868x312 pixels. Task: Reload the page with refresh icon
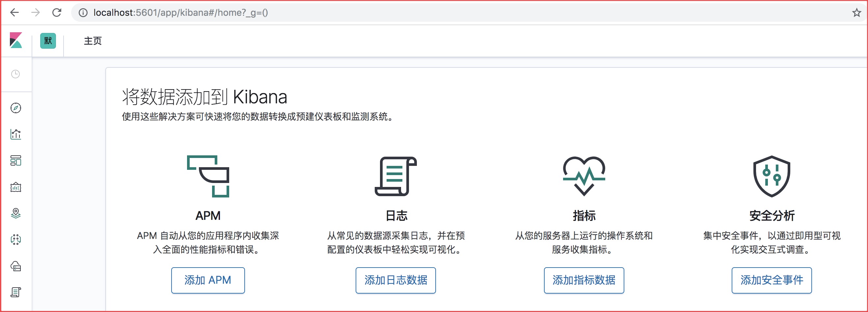click(x=57, y=13)
